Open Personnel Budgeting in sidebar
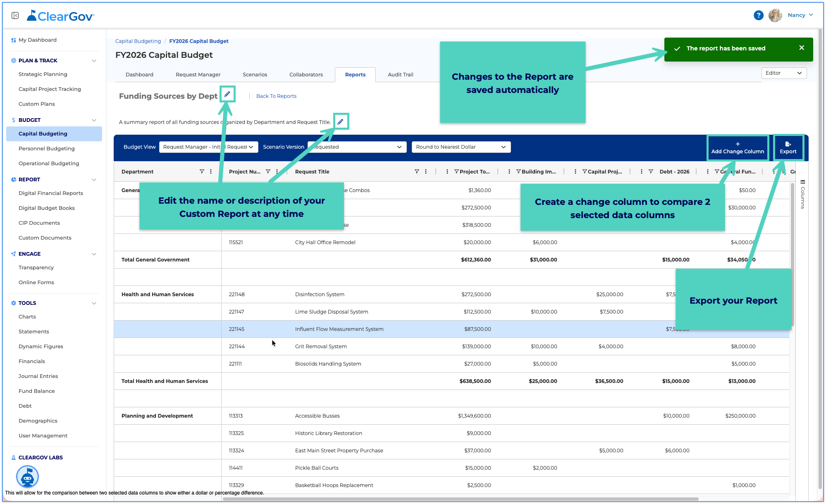This screenshot has height=504, width=826. (x=46, y=149)
